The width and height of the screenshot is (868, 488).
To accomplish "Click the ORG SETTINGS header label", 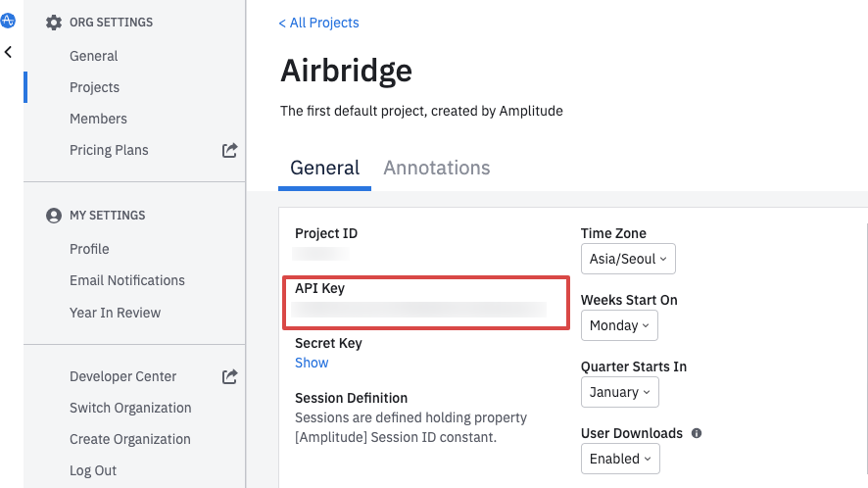I will click(112, 23).
